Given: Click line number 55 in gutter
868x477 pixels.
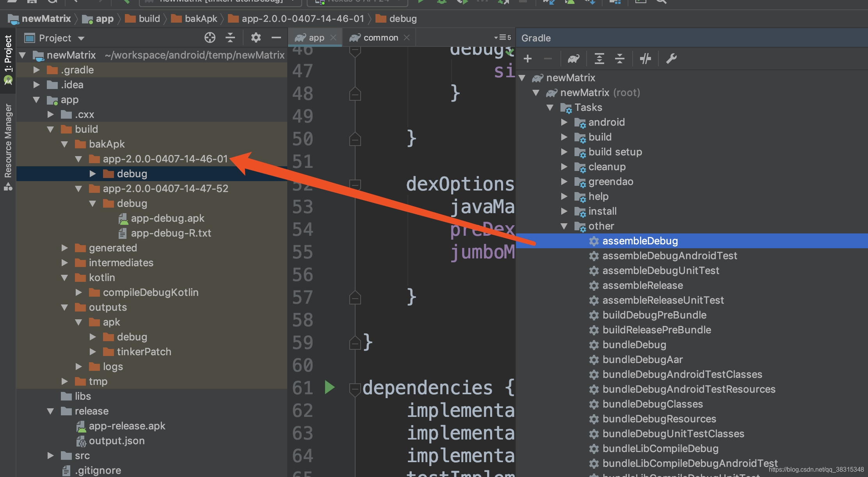Looking at the screenshot, I should 303,252.
